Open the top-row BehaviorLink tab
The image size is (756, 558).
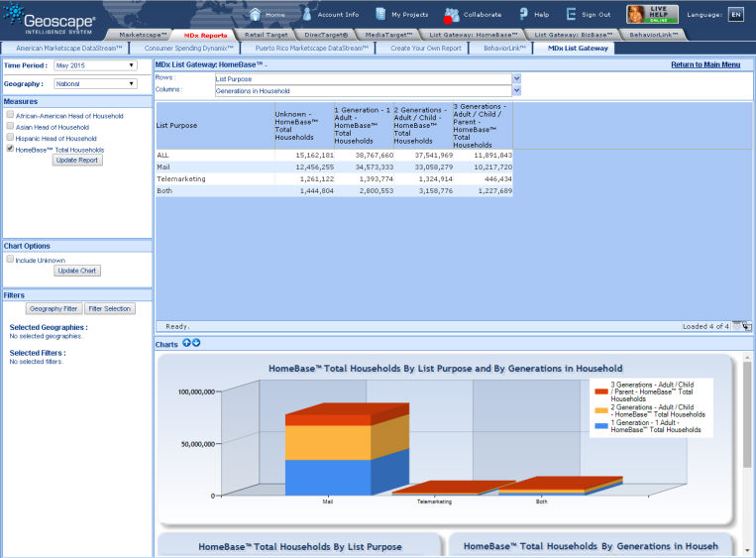point(653,35)
